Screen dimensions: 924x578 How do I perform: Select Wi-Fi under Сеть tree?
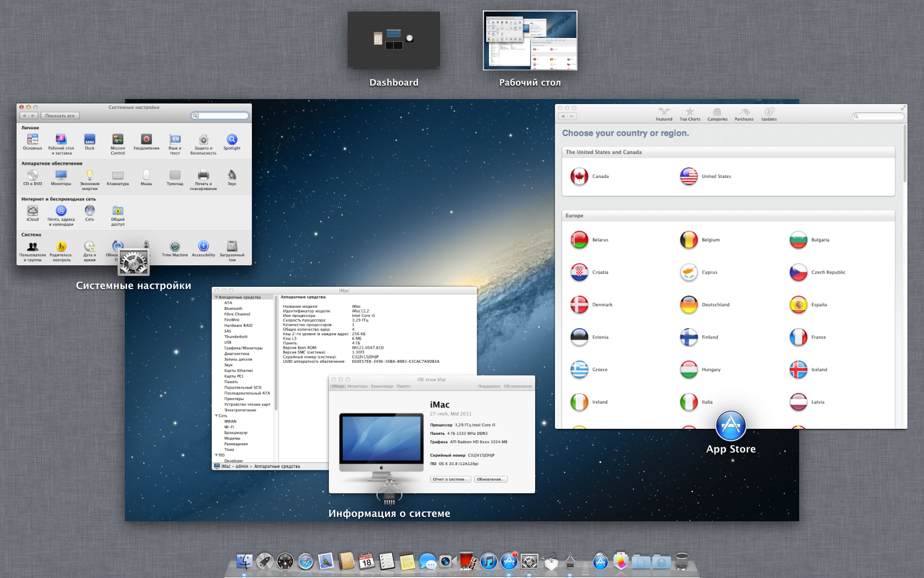pyautogui.click(x=229, y=427)
